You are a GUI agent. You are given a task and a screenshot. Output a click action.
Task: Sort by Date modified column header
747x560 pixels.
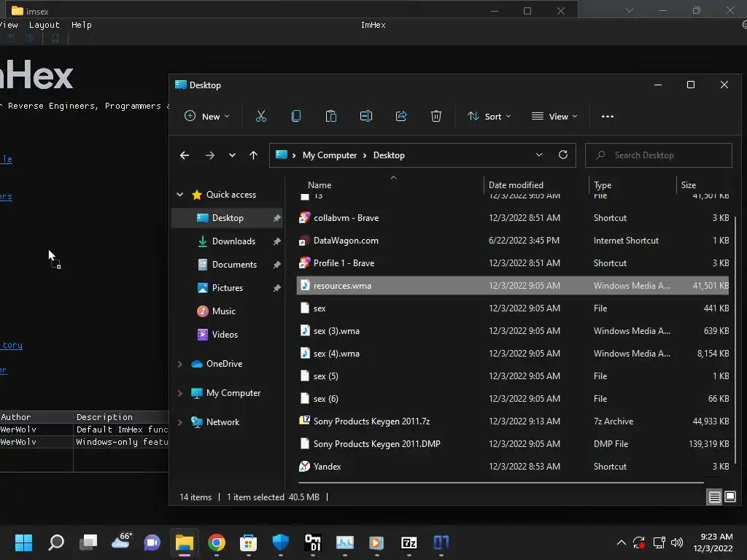coord(516,184)
